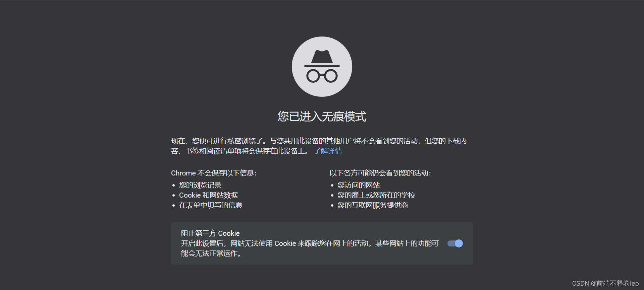
Task: Click the text 您的浏览记录
Action: pos(200,185)
